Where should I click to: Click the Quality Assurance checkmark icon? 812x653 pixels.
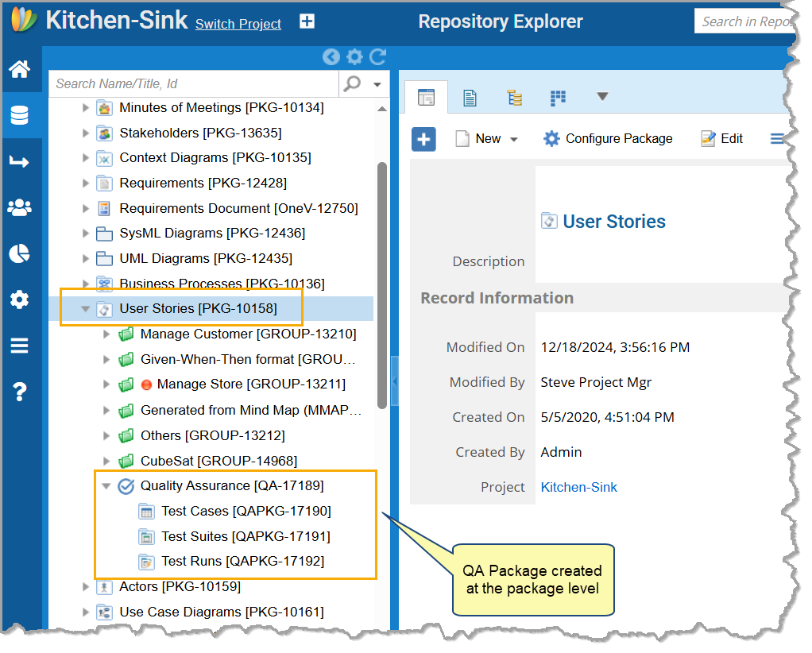(x=126, y=486)
